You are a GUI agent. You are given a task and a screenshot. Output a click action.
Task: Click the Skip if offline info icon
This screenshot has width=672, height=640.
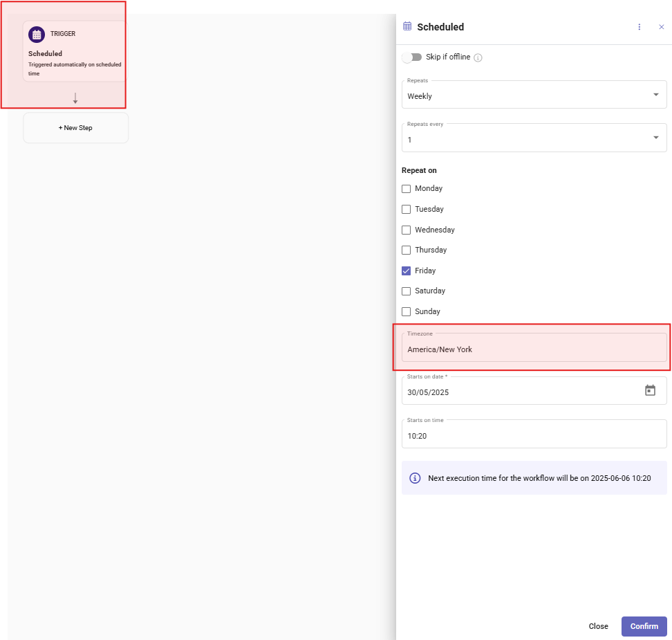coord(478,57)
